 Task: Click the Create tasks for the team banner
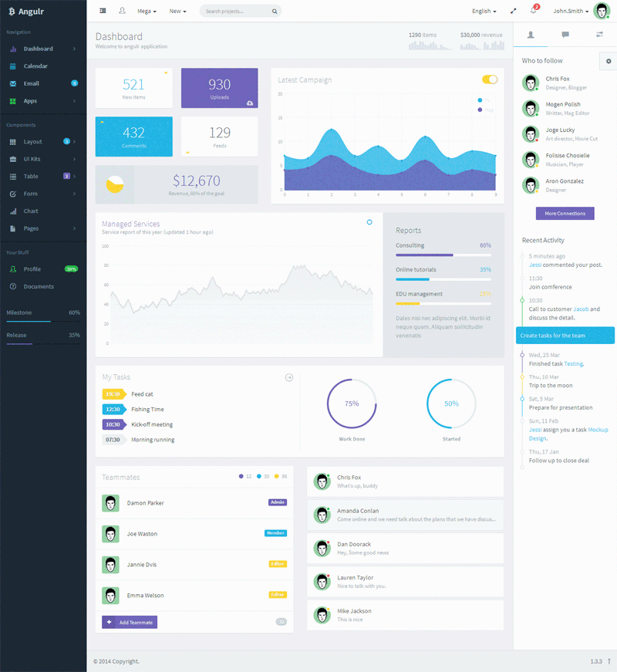(565, 335)
